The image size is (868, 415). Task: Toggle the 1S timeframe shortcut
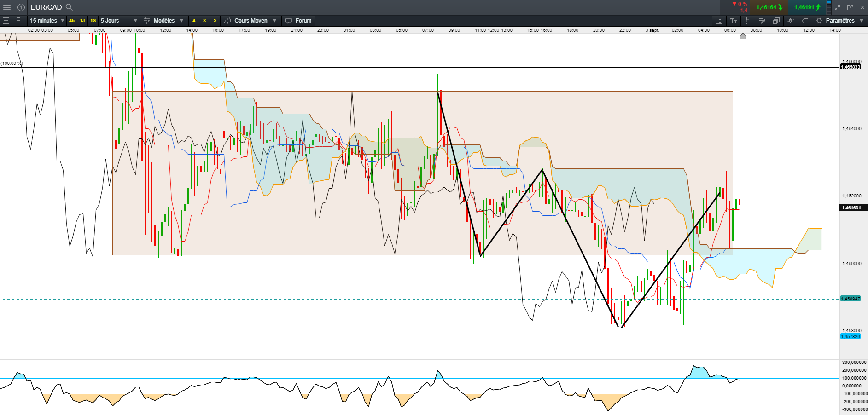[93, 21]
